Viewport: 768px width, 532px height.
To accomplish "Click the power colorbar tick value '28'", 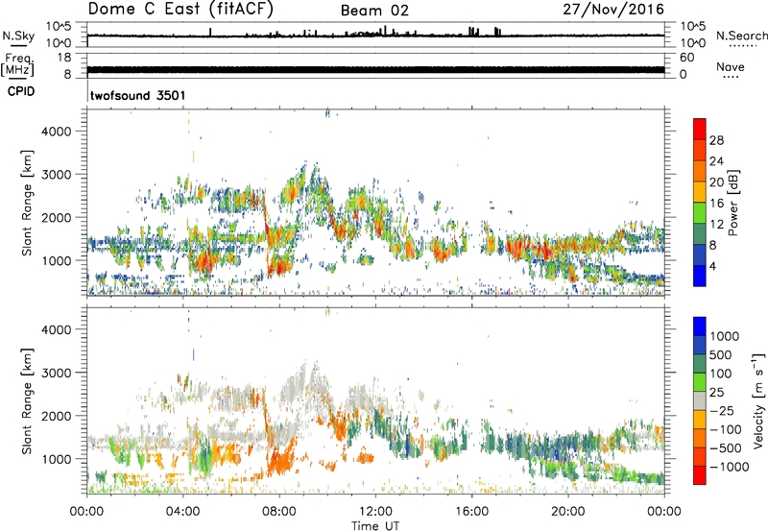I will click(716, 140).
